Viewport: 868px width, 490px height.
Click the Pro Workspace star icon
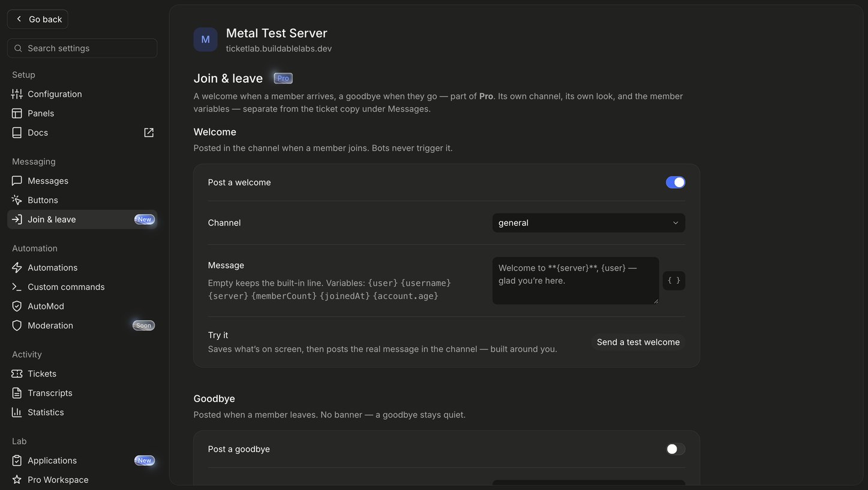[x=17, y=480]
